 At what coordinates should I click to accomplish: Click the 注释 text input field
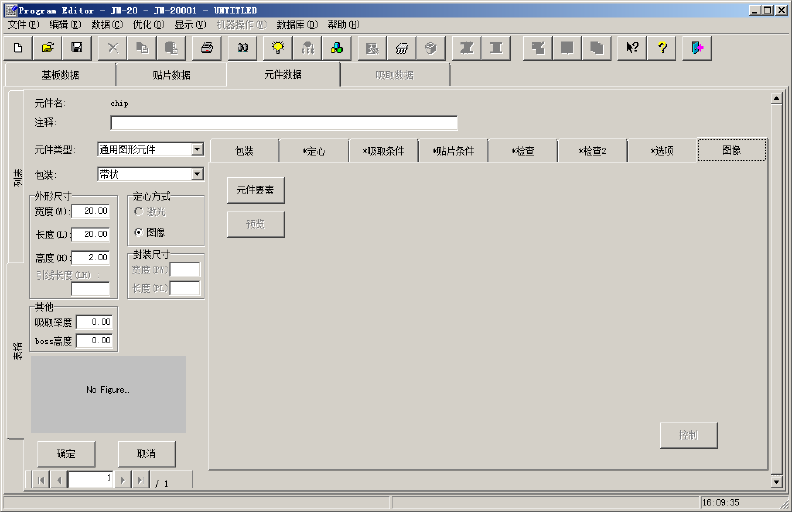(x=283, y=123)
